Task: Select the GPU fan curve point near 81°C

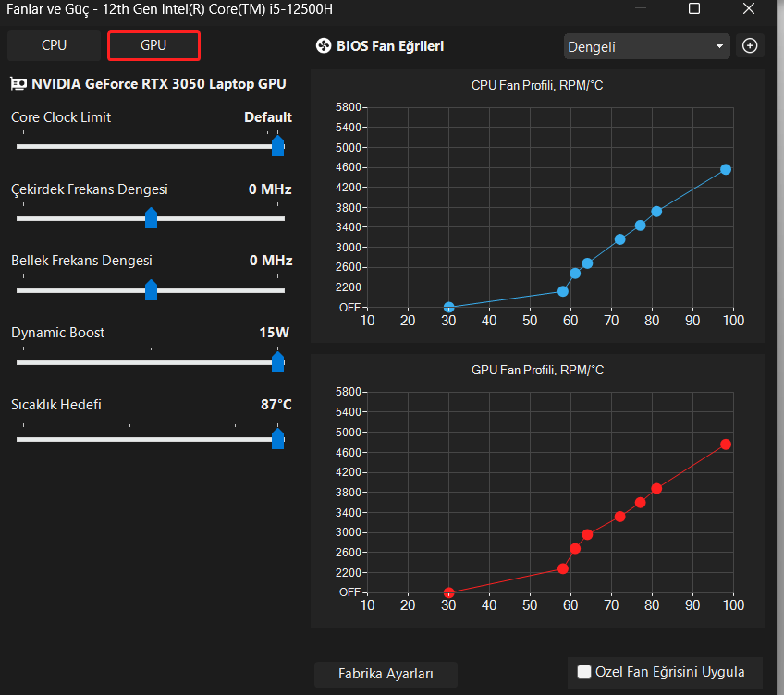Action: pyautogui.click(x=656, y=489)
